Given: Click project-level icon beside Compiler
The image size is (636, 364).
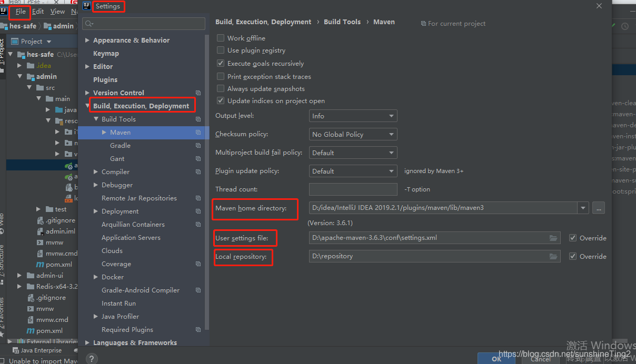Looking at the screenshot, I should tap(198, 171).
